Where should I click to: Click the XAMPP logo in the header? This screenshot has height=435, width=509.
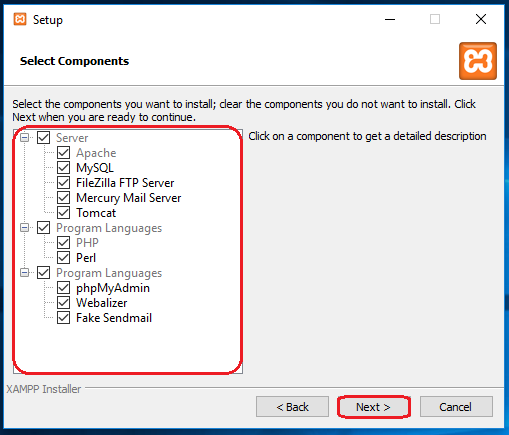coord(478,61)
